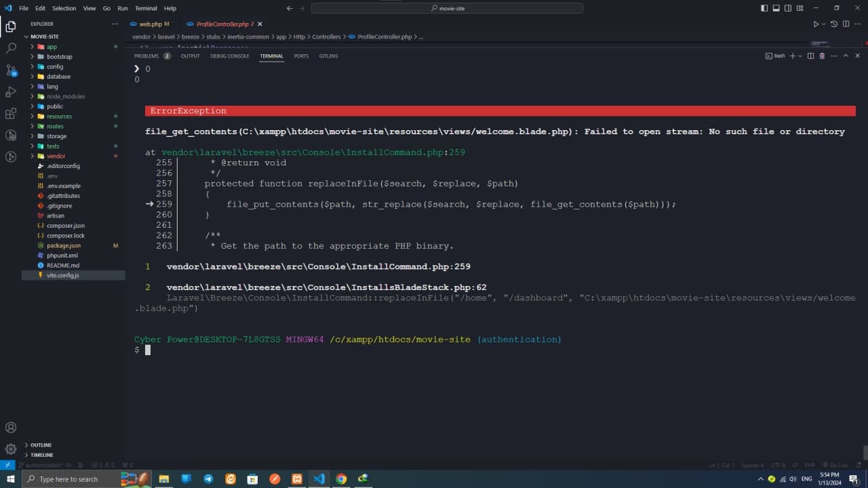The width and height of the screenshot is (868, 488).
Task: Switch to the PROBLEMS panel tab
Action: [152, 56]
